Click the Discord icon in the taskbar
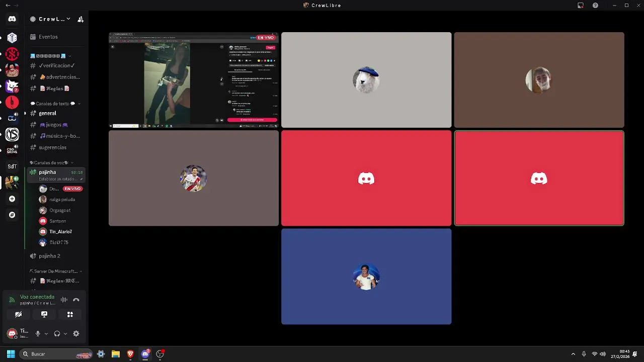Image resolution: width=644 pixels, height=362 pixels. 145,354
